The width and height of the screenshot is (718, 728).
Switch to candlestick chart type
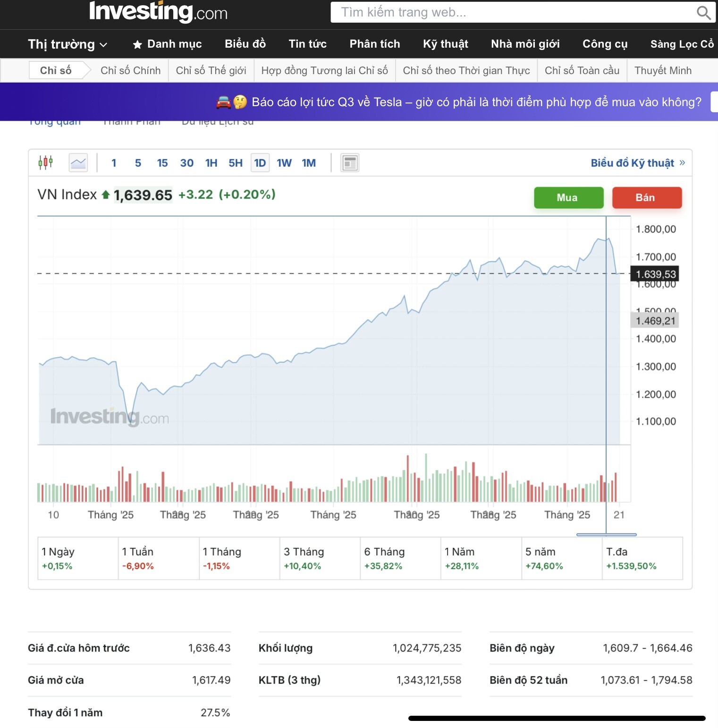[45, 163]
